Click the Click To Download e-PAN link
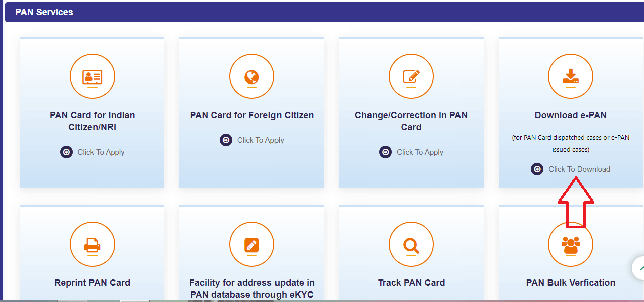 [x=579, y=169]
